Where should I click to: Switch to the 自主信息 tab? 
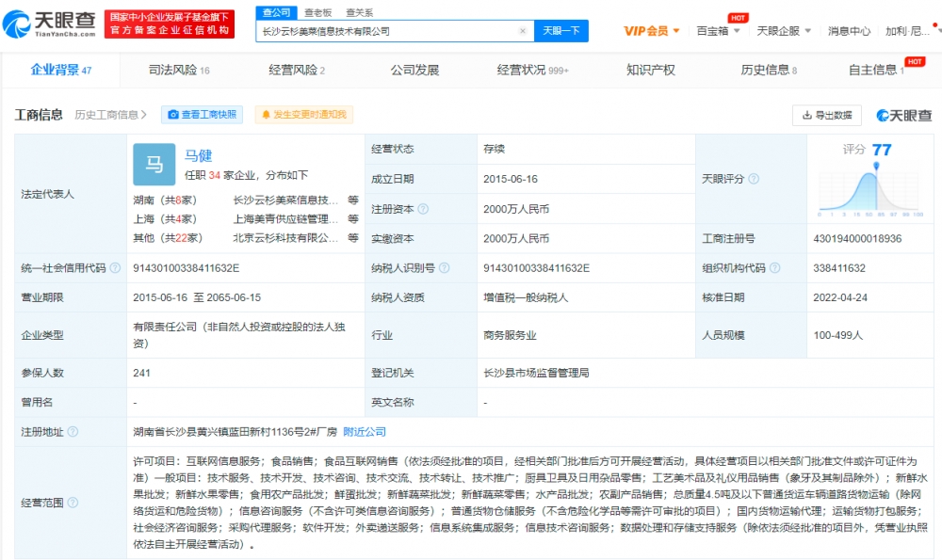[x=876, y=71]
